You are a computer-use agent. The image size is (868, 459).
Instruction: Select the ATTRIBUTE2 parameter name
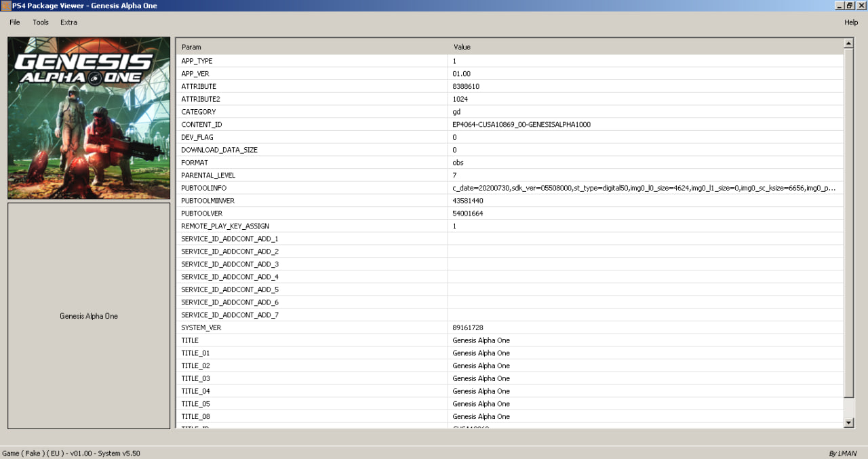coord(201,99)
